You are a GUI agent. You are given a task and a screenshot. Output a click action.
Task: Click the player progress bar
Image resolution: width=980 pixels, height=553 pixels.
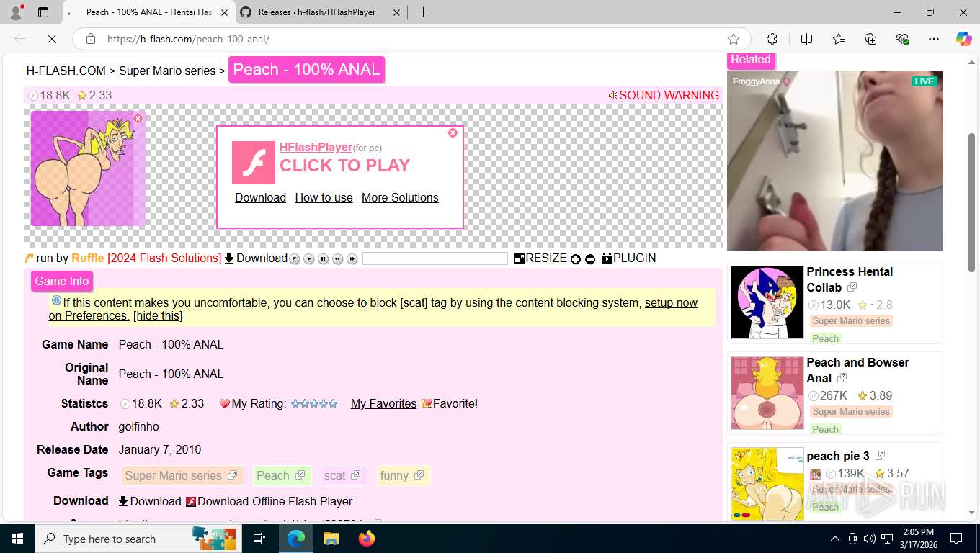[435, 258]
